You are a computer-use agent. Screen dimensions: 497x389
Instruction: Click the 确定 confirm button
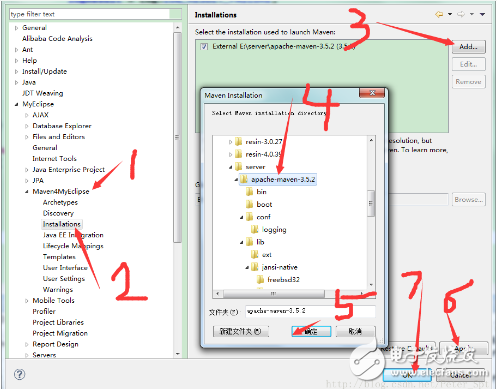pyautogui.click(x=311, y=331)
